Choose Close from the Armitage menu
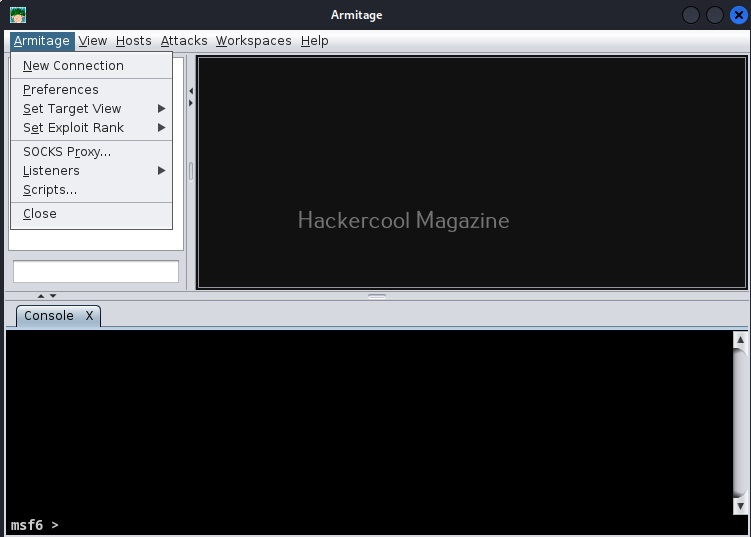The height and width of the screenshot is (537, 751). pos(91,214)
